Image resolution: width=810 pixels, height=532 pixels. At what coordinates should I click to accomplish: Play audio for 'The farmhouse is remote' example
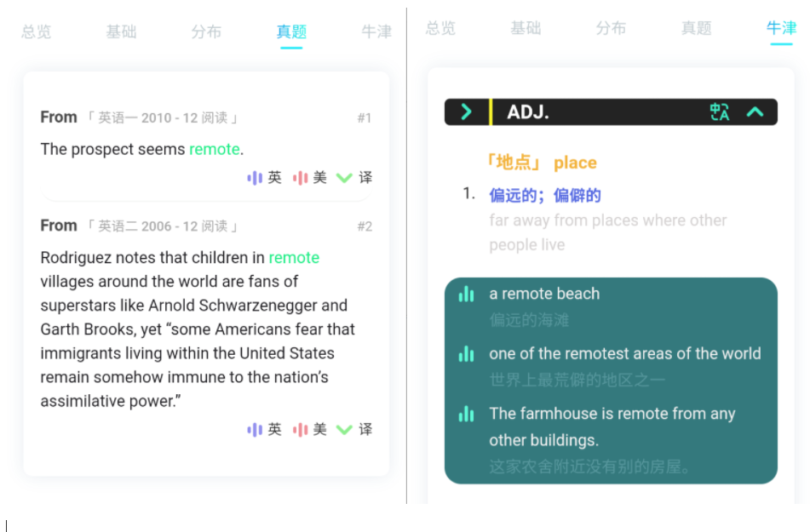[466, 414]
